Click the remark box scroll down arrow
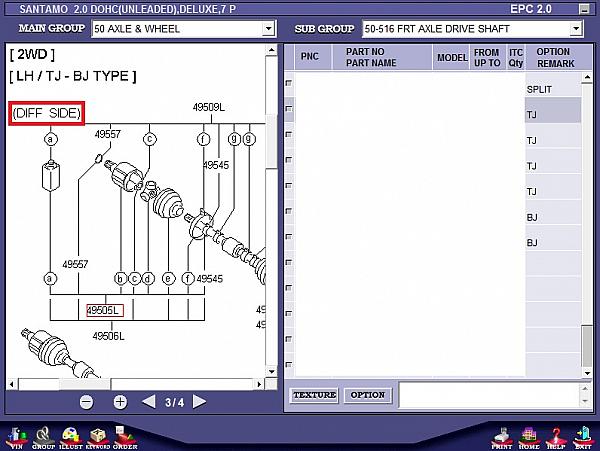This screenshot has width=600, height=451. tap(585, 401)
